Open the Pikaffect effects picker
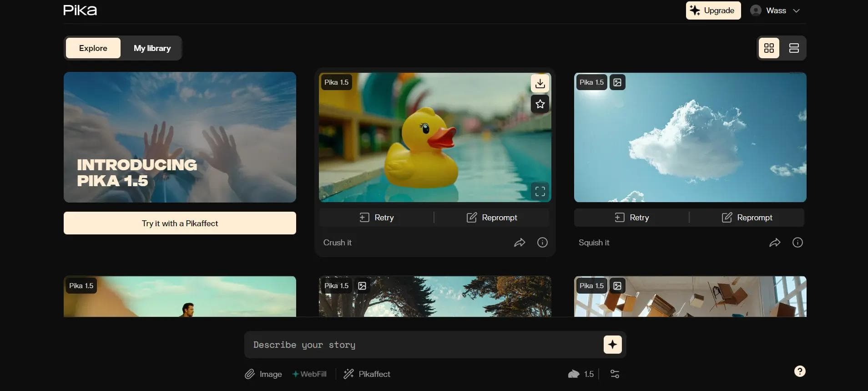Image resolution: width=868 pixels, height=391 pixels. pyautogui.click(x=367, y=374)
